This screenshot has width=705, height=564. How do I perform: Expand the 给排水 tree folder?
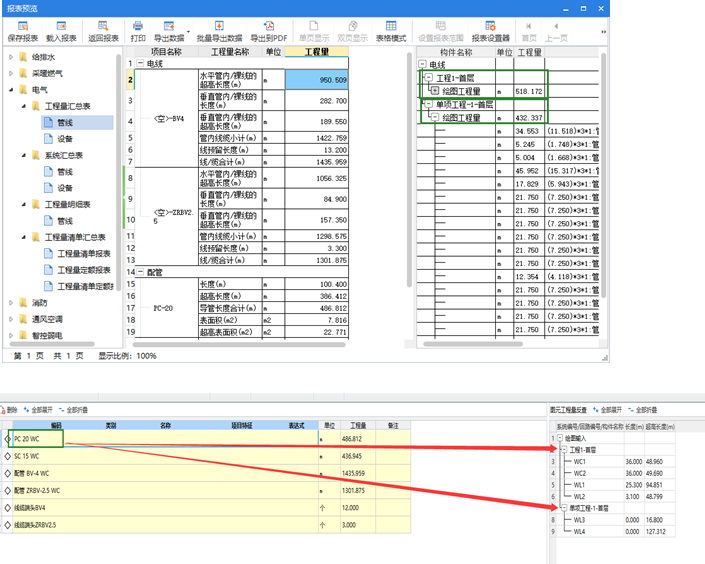click(x=11, y=57)
